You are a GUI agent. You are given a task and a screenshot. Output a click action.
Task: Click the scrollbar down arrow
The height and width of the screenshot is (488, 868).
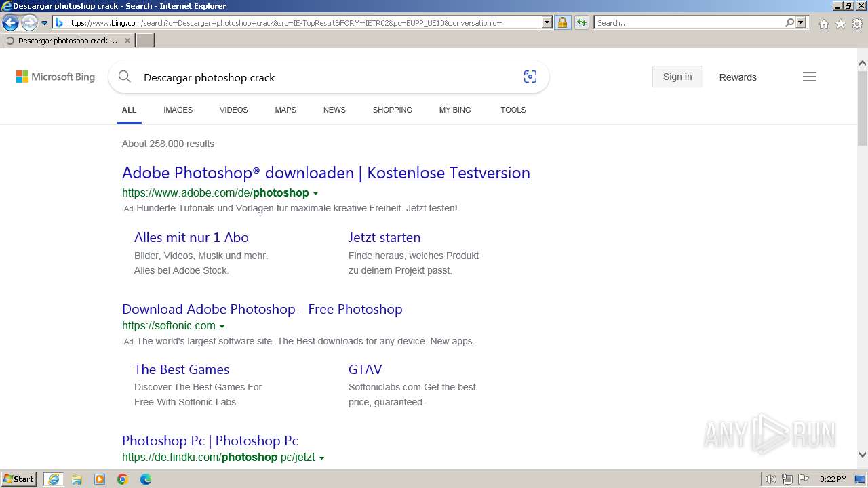(x=863, y=455)
